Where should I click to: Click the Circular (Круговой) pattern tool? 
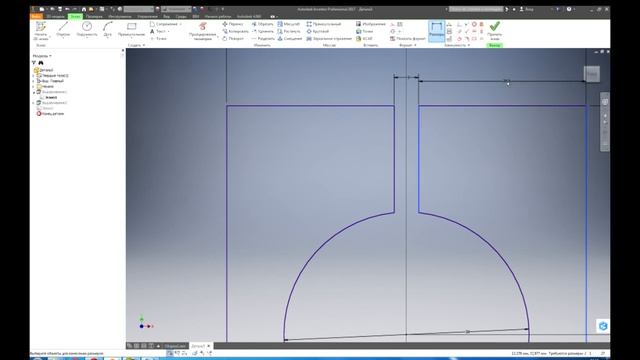click(x=318, y=31)
